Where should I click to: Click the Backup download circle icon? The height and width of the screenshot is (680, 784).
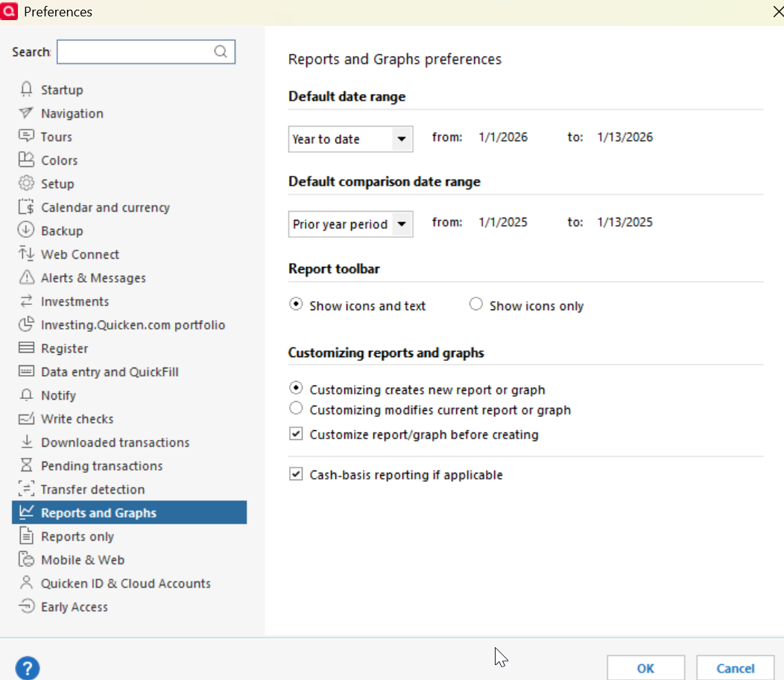point(26,230)
